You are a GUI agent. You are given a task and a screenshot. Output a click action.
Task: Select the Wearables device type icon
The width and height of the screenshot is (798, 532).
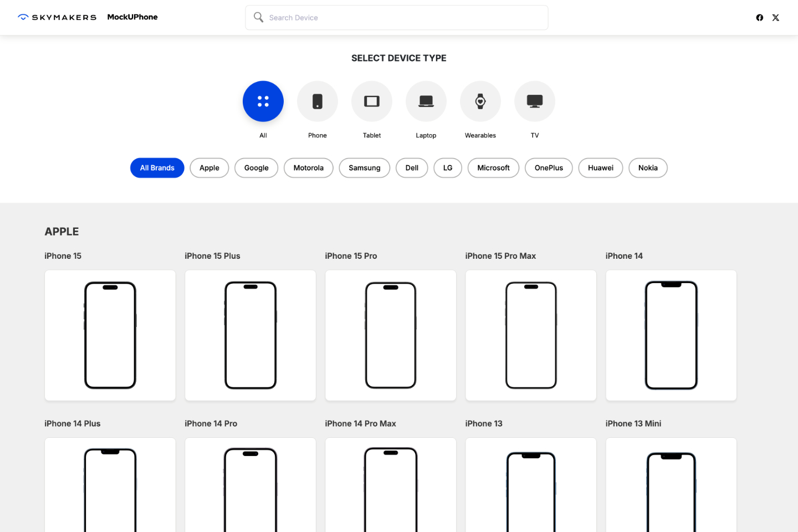coord(480,101)
